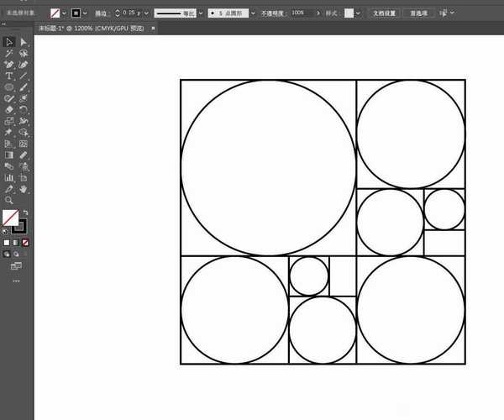Select the Selection tool (black arrow)
Viewport: 504px width, 420px height.
(x=8, y=42)
